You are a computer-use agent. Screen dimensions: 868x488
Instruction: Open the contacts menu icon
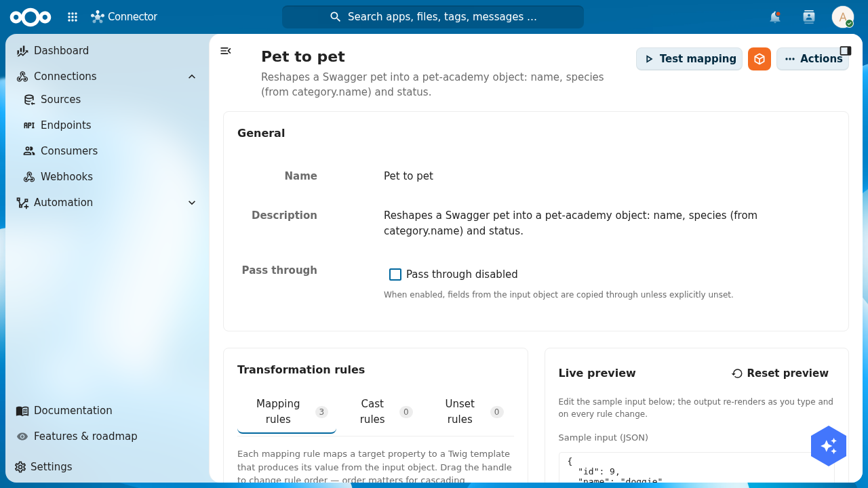coord(809,17)
